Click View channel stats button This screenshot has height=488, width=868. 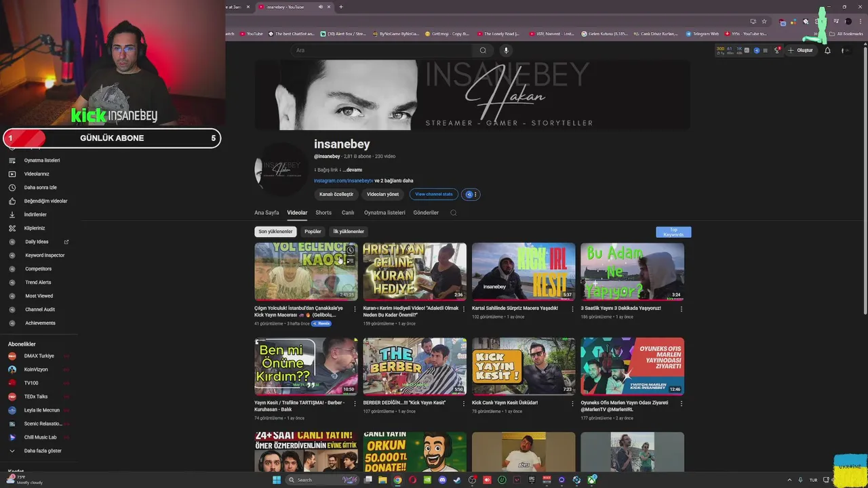[x=434, y=195]
